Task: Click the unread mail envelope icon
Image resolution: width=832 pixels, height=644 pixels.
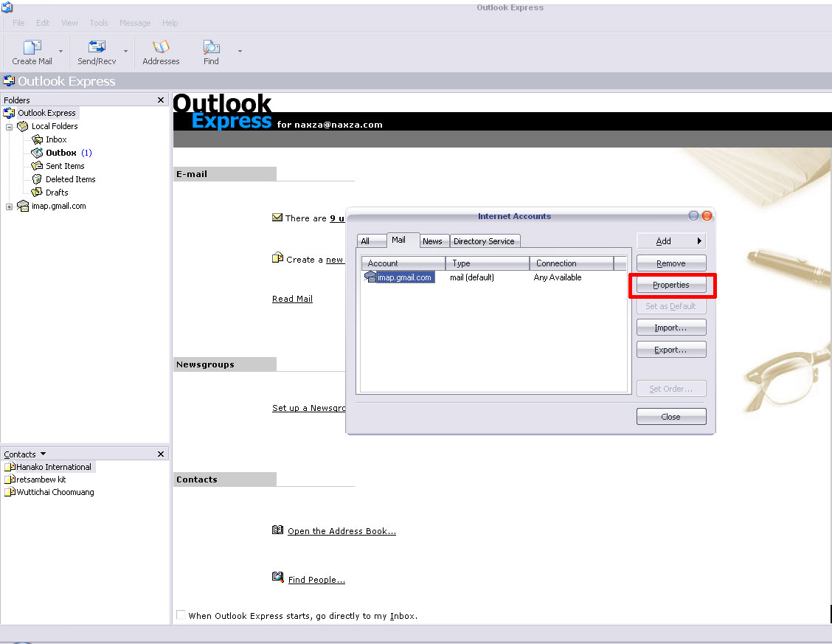Action: pyautogui.click(x=277, y=218)
